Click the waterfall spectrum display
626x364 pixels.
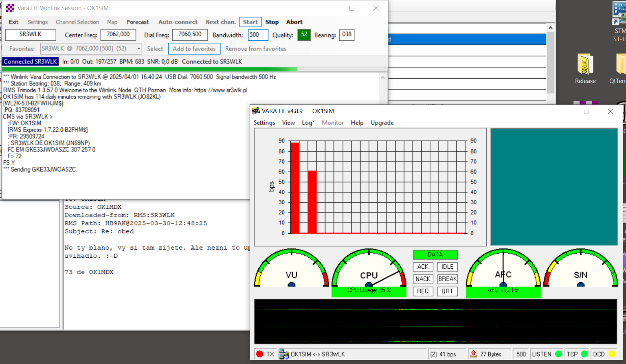(435, 322)
